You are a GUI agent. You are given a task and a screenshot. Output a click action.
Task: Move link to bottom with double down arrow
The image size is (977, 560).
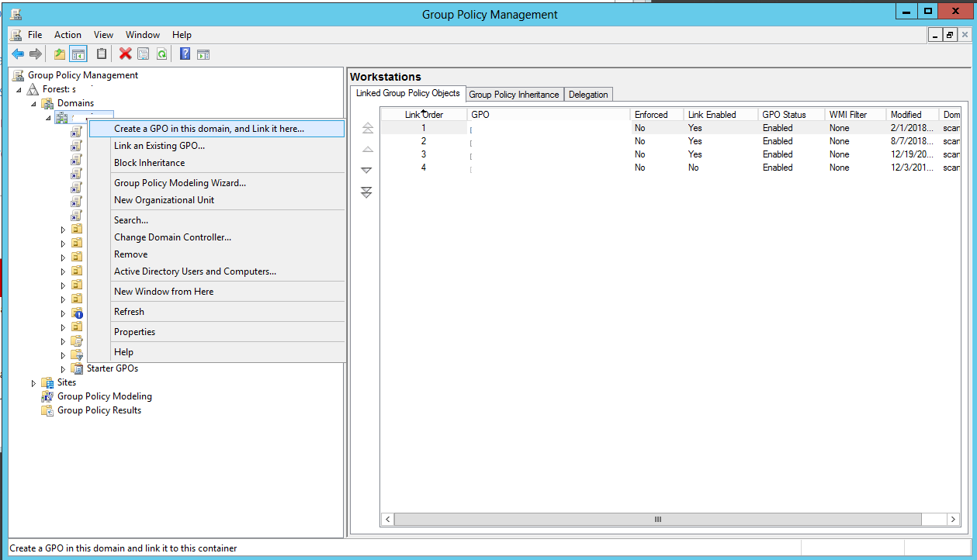pos(367,192)
